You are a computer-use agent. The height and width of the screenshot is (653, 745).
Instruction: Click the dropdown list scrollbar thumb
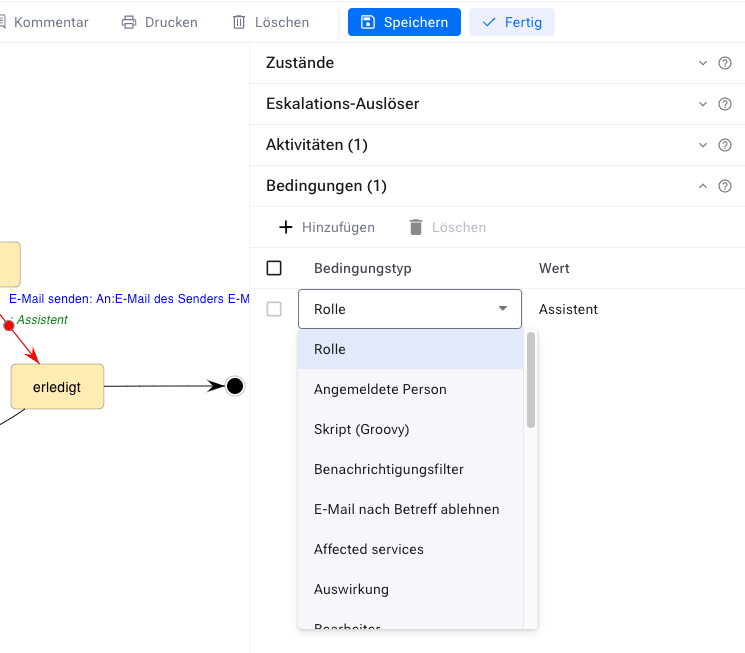(x=531, y=380)
